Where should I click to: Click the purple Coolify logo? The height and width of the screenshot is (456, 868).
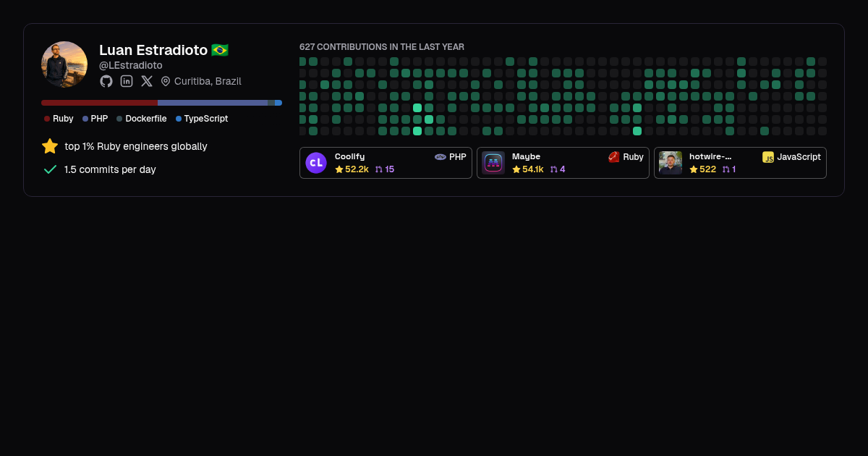pyautogui.click(x=316, y=163)
